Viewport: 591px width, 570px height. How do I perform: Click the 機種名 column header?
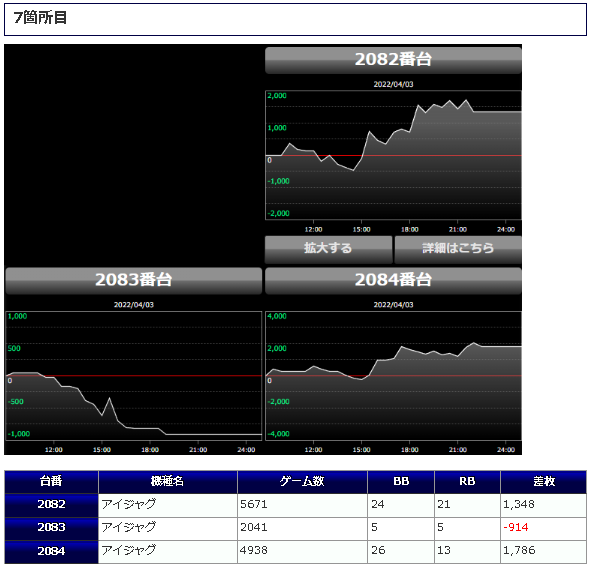pyautogui.click(x=168, y=482)
